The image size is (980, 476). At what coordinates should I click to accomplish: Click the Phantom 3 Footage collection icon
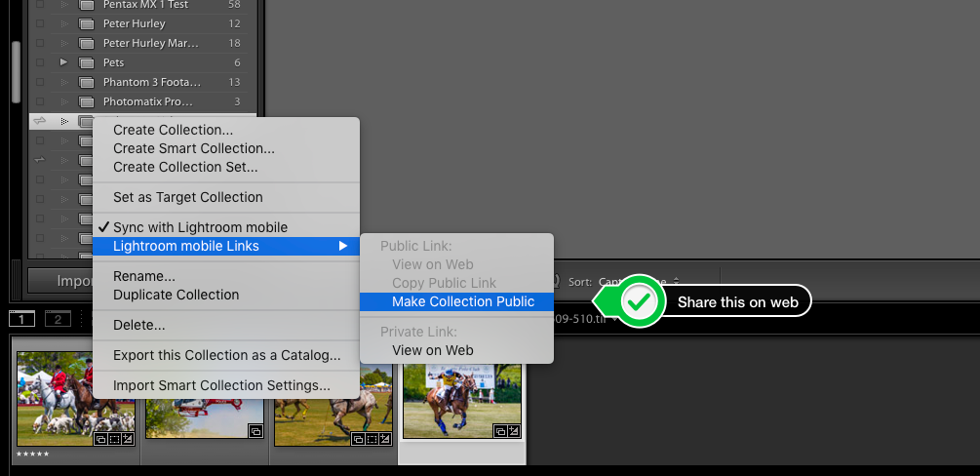click(x=86, y=82)
